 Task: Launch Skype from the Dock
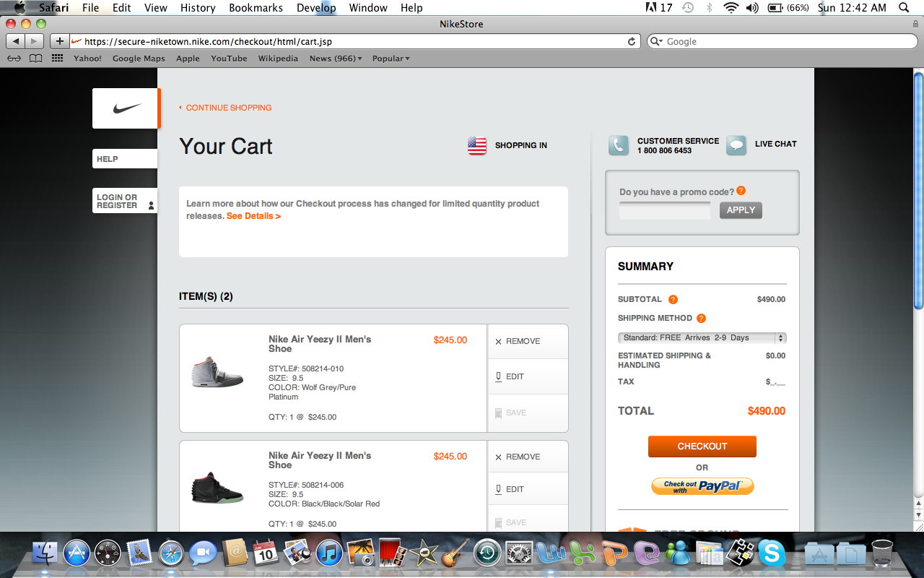coord(772,553)
